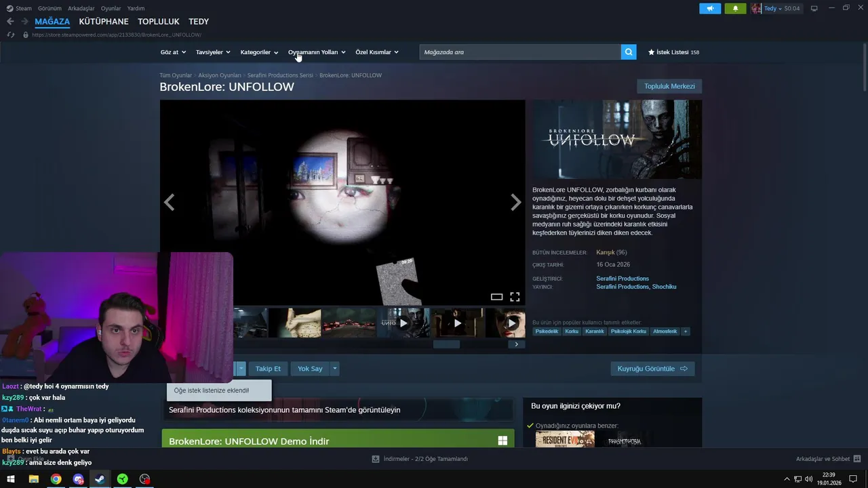Click the Windows platform icon on demo banner
Image resolution: width=868 pixels, height=488 pixels.
click(x=502, y=441)
